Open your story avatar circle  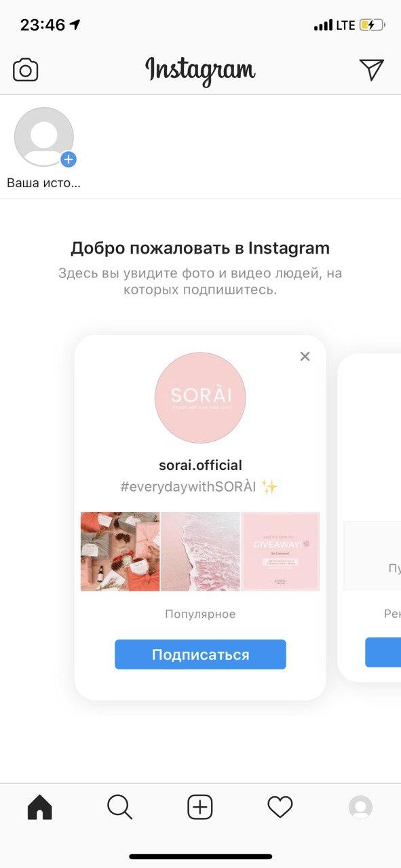pyautogui.click(x=44, y=137)
